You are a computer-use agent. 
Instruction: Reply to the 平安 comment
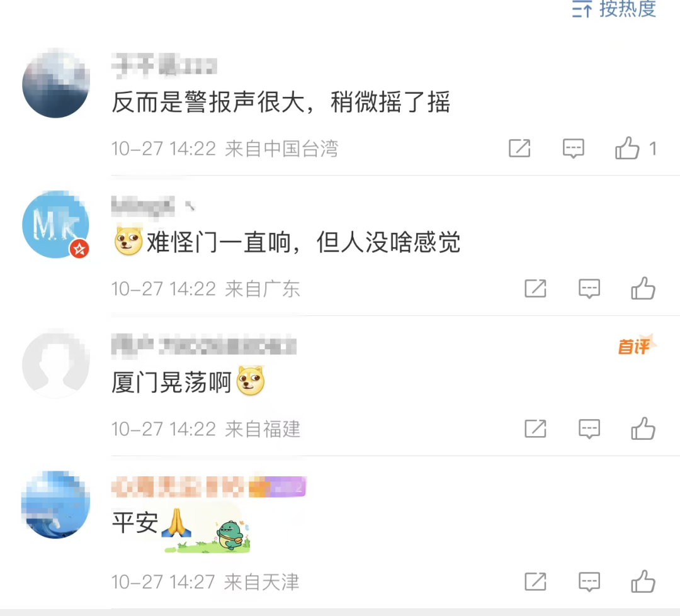click(589, 582)
